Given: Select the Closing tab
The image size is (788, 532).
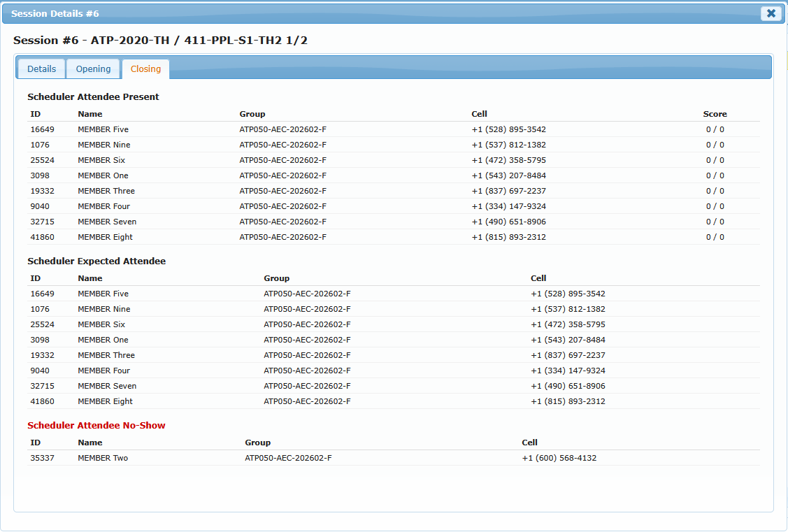Looking at the screenshot, I should click(145, 69).
